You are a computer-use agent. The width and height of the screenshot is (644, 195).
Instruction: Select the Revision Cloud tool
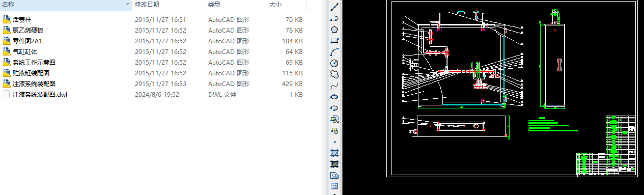(334, 74)
